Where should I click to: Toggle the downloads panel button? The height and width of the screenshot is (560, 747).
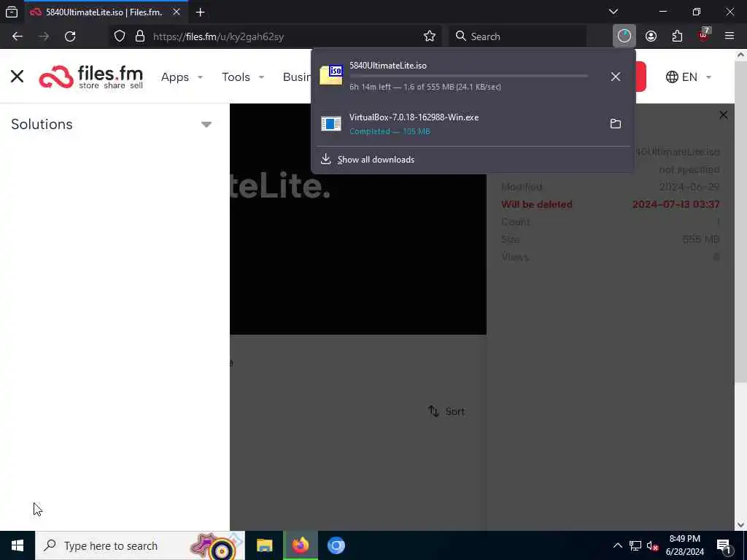pos(624,36)
